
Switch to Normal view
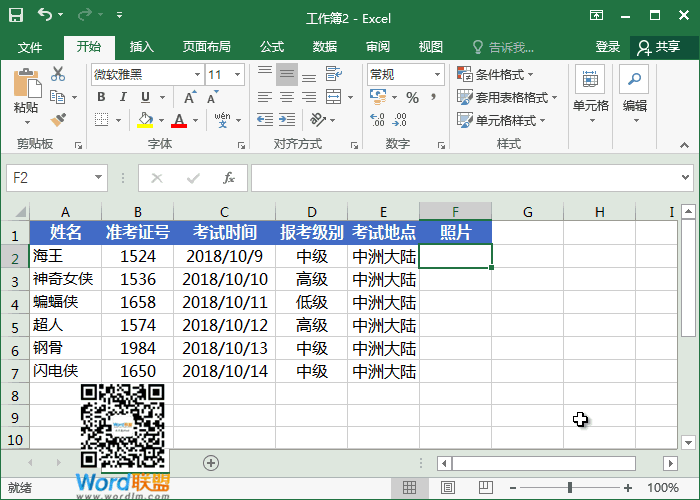coord(409,488)
